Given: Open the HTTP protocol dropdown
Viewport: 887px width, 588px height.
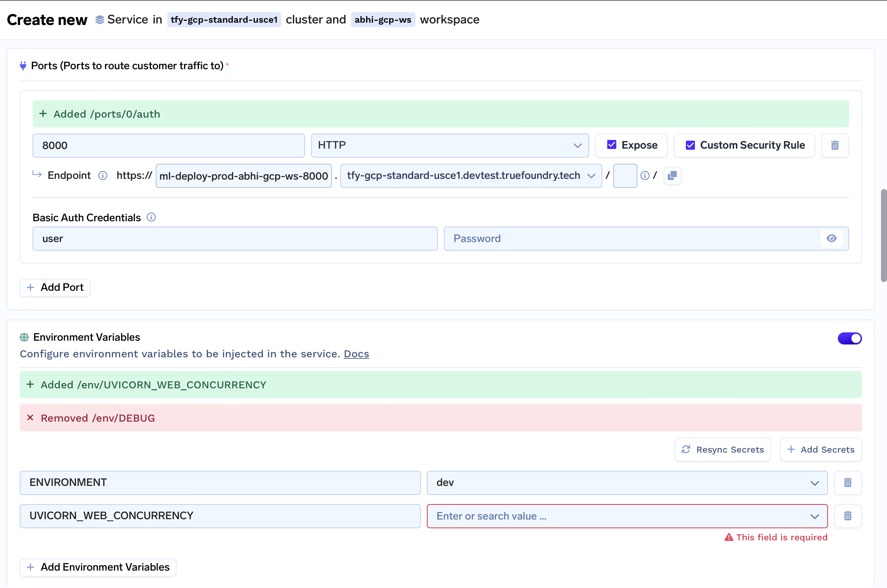Looking at the screenshot, I should click(450, 145).
